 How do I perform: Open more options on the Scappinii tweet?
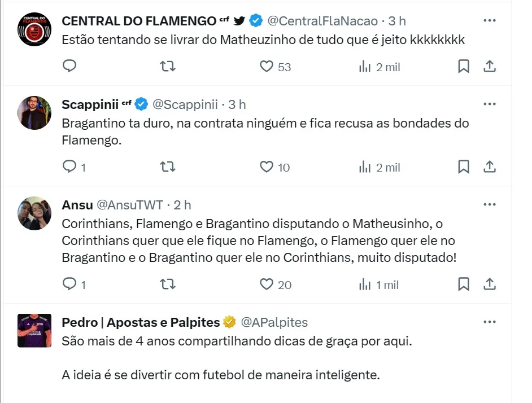coord(489,104)
